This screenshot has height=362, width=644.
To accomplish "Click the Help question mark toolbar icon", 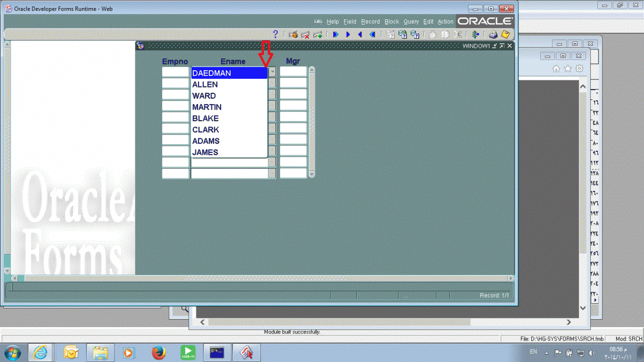I will (x=275, y=34).
